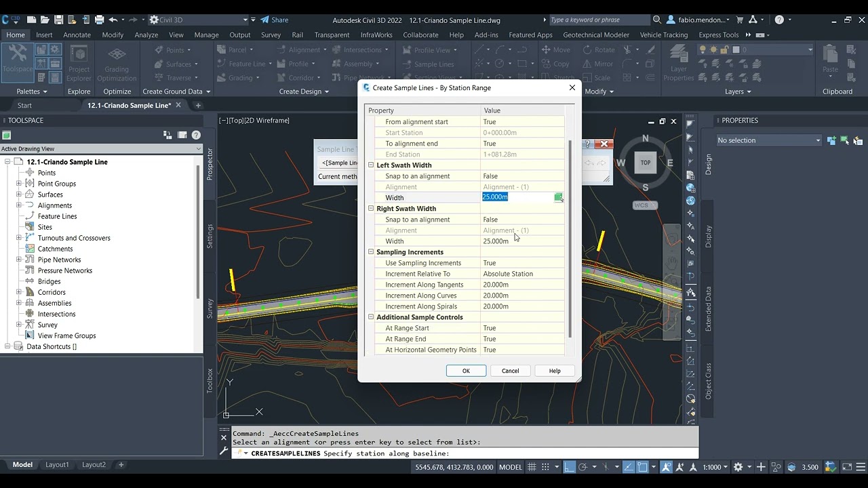Image resolution: width=868 pixels, height=488 pixels.
Task: Open the annotation scale 1:1000 dropdown
Action: [x=715, y=467]
